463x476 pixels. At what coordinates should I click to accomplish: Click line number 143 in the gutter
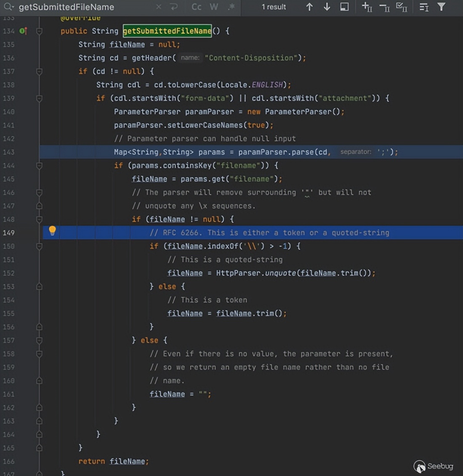pos(8,152)
